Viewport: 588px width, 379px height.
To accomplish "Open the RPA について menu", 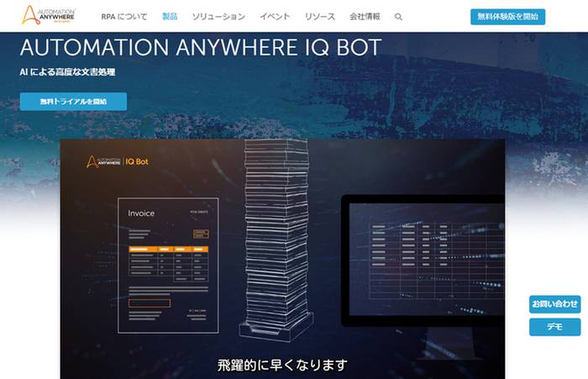I will 124,17.
